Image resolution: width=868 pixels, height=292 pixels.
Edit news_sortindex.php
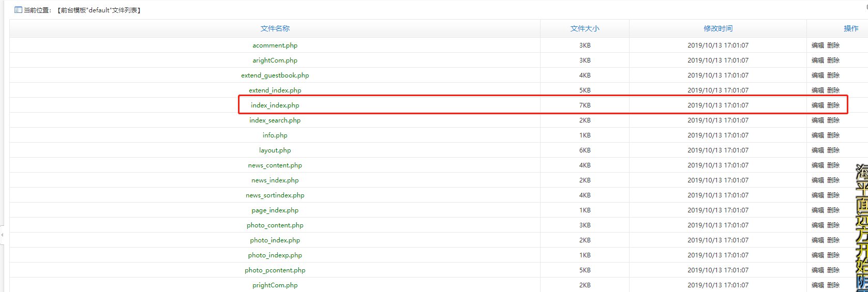click(x=817, y=195)
